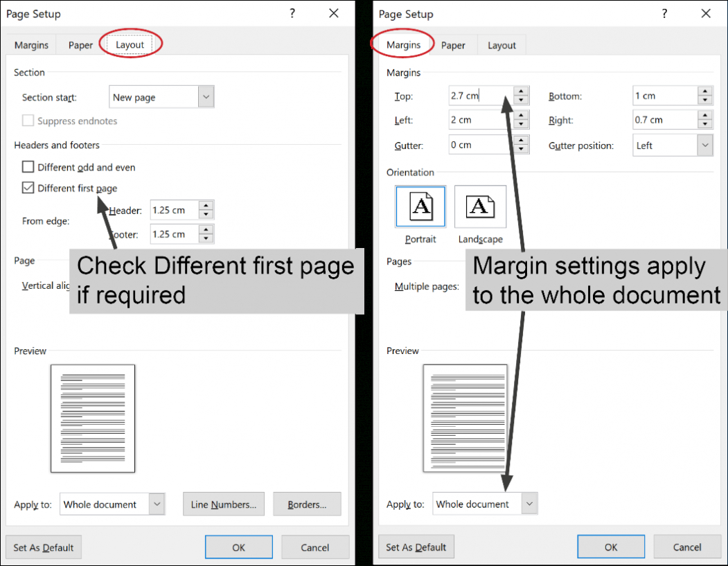Open the Section start dropdown
This screenshot has width=728, height=566.
click(206, 96)
